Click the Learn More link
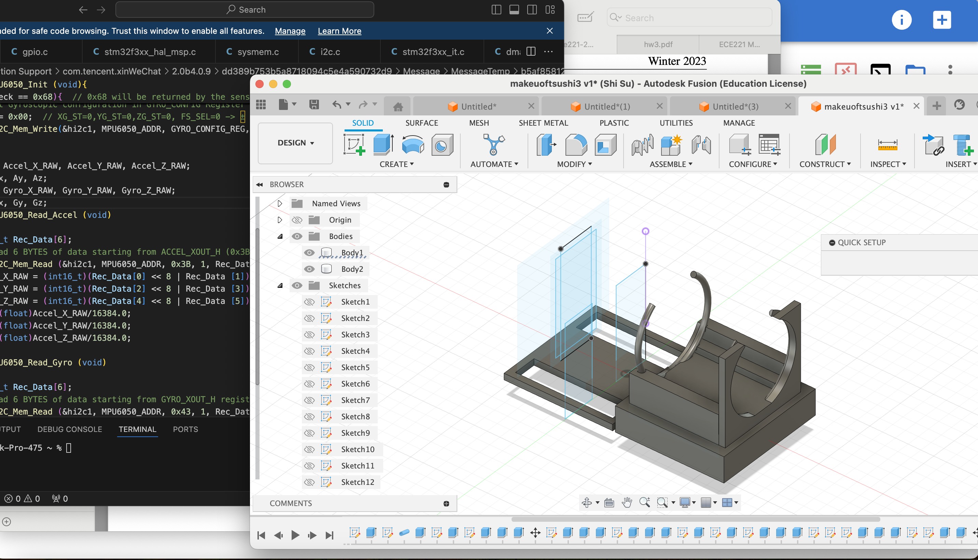This screenshot has height=560, width=978. 339,31
